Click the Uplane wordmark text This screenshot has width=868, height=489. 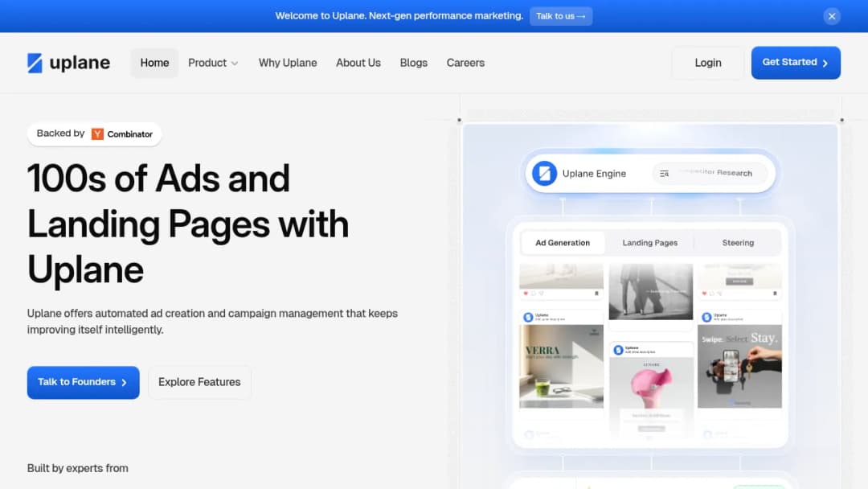point(80,63)
